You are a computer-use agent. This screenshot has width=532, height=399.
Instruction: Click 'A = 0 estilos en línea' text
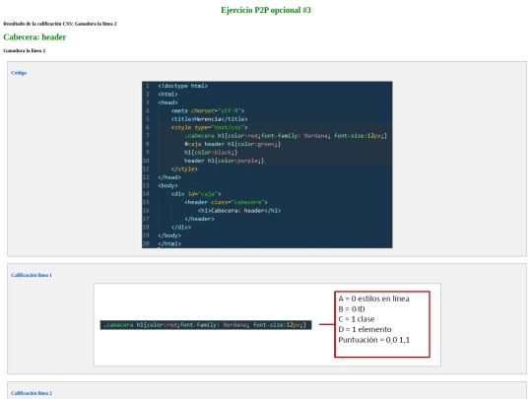pos(373,299)
